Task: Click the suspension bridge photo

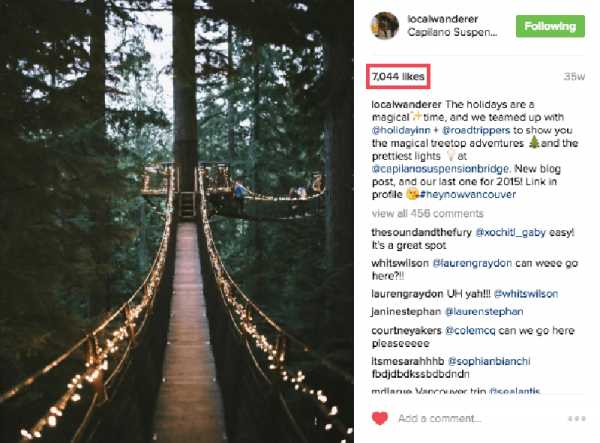Action: point(176,222)
